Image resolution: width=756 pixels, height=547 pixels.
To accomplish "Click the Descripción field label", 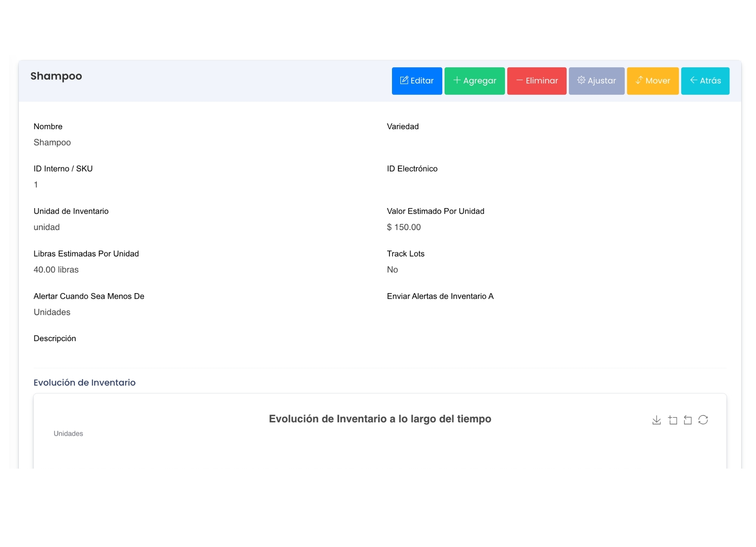I will 55,338.
